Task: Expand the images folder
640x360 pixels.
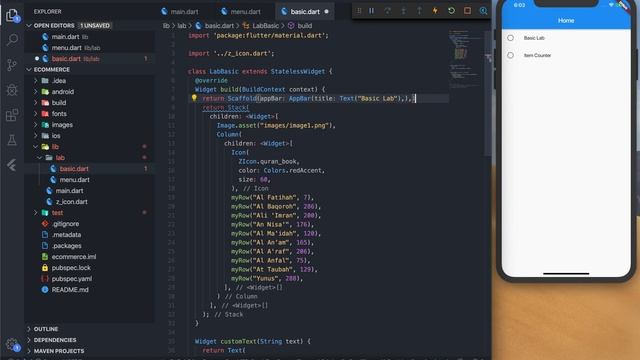Action: coord(36,125)
